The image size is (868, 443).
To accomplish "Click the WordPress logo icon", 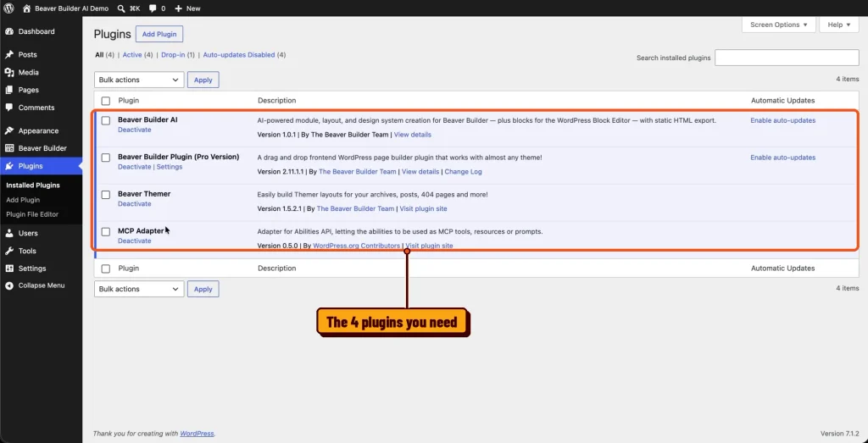I will point(8,8).
